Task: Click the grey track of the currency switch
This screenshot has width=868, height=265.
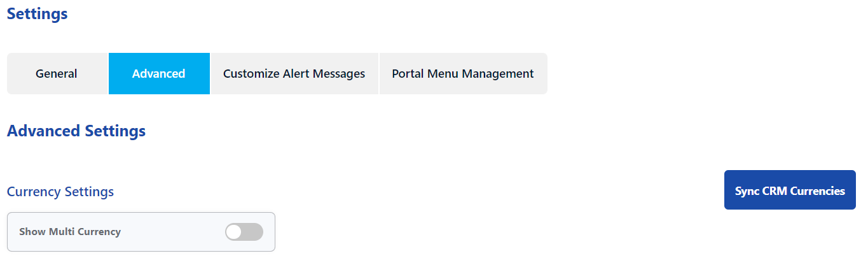Action: (x=253, y=232)
